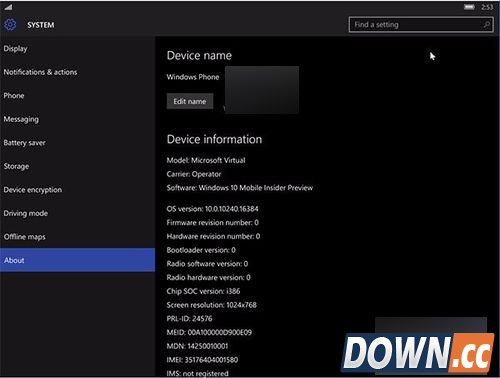Image resolution: width=500 pixels, height=378 pixels.
Task: Select the Phone settings category
Action: [x=77, y=96]
